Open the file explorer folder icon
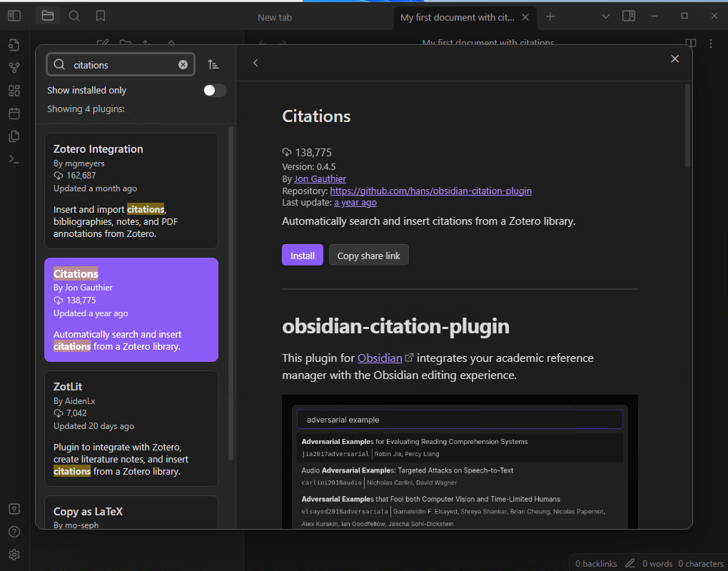The image size is (728, 571). pos(48,16)
